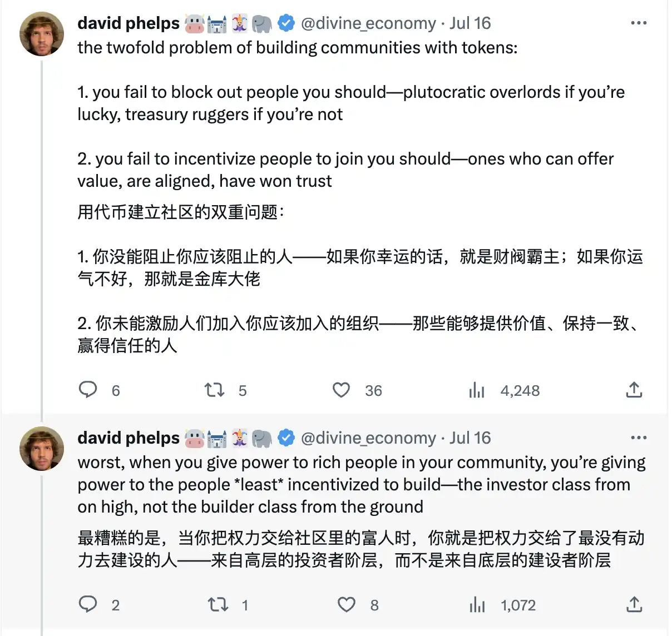Viewport: 672px width, 636px height.
Task: Open more options on second tweet
Action: [639, 438]
